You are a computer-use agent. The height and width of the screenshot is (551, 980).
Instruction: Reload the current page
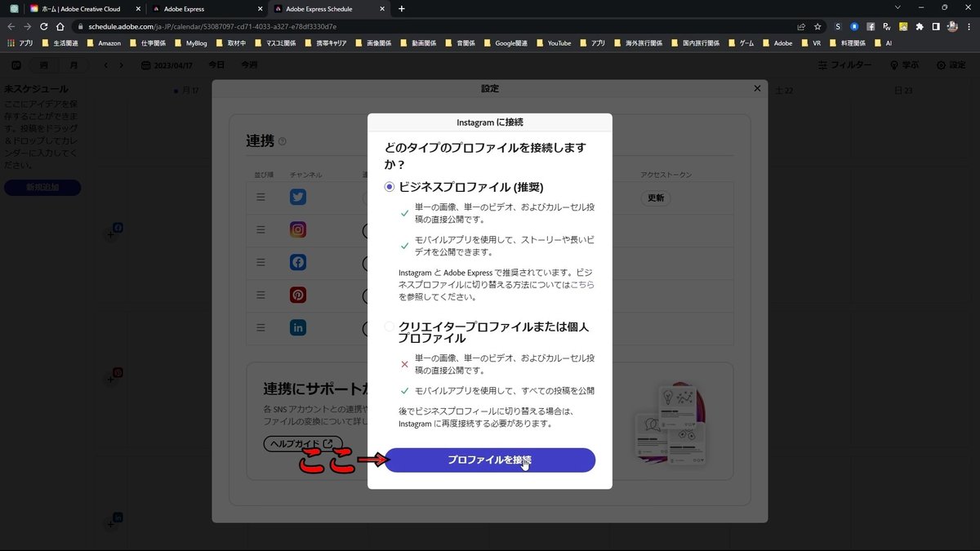(x=44, y=26)
